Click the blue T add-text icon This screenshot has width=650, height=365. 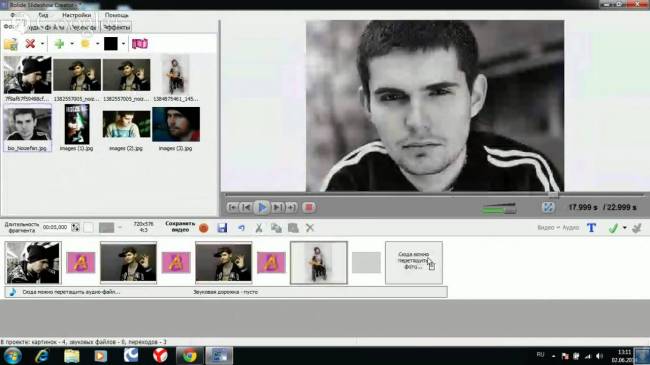tap(592, 228)
